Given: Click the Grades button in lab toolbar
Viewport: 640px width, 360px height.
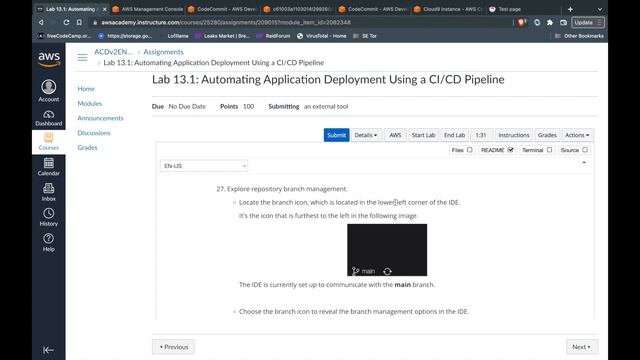Looking at the screenshot, I should coord(547,135).
